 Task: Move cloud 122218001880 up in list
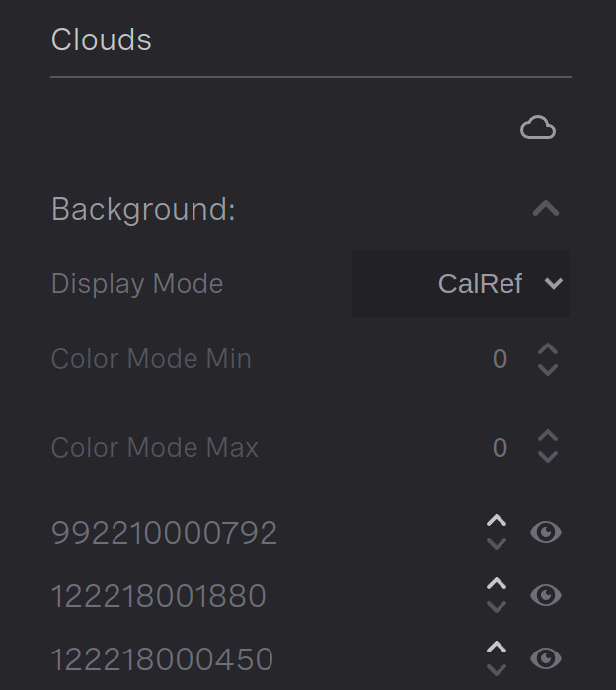(x=497, y=584)
